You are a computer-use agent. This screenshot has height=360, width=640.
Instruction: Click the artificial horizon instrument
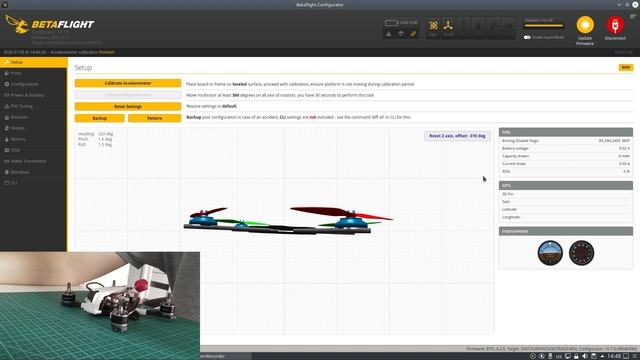[550, 253]
